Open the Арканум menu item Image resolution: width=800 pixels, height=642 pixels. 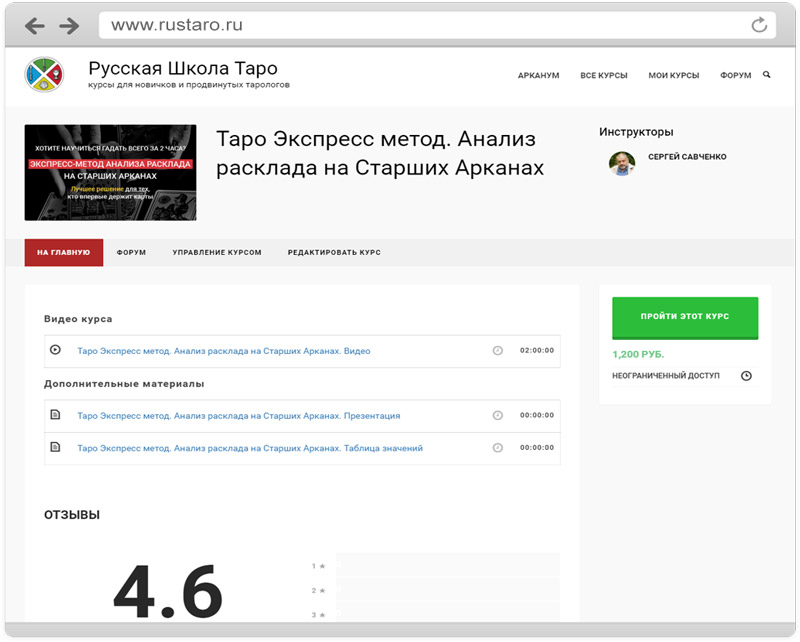[x=538, y=76]
